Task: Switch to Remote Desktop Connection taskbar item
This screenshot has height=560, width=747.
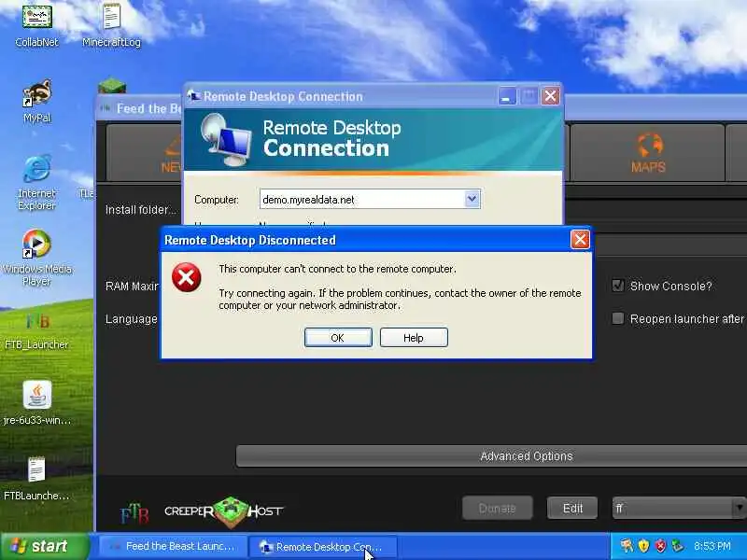Action: (322, 546)
